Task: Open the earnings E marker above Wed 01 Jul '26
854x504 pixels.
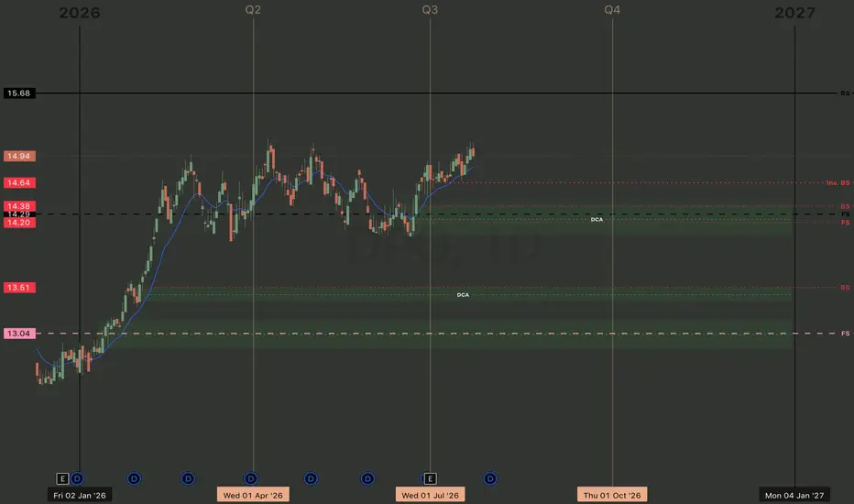Action: pos(430,478)
